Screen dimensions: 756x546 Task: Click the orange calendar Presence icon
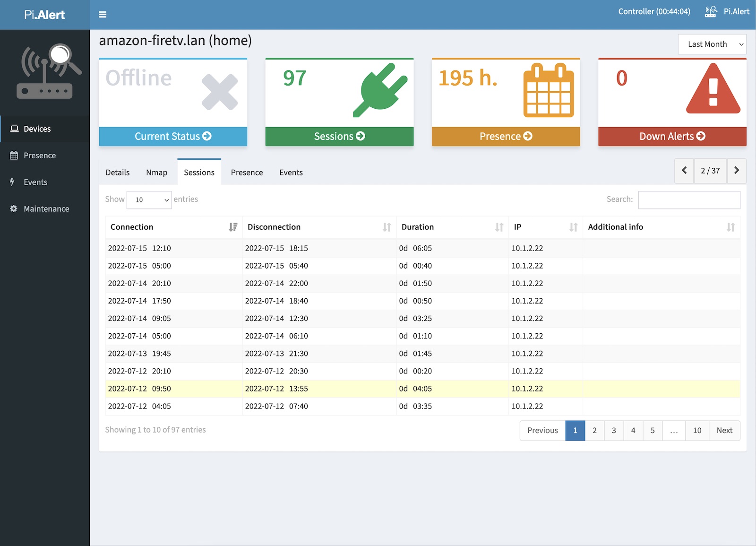click(548, 90)
